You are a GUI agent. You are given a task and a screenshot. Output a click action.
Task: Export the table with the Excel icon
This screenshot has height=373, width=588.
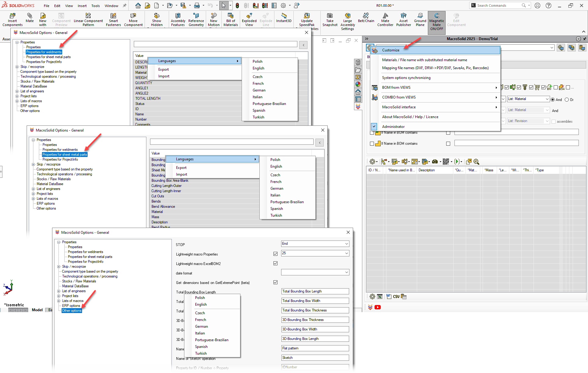click(x=380, y=297)
